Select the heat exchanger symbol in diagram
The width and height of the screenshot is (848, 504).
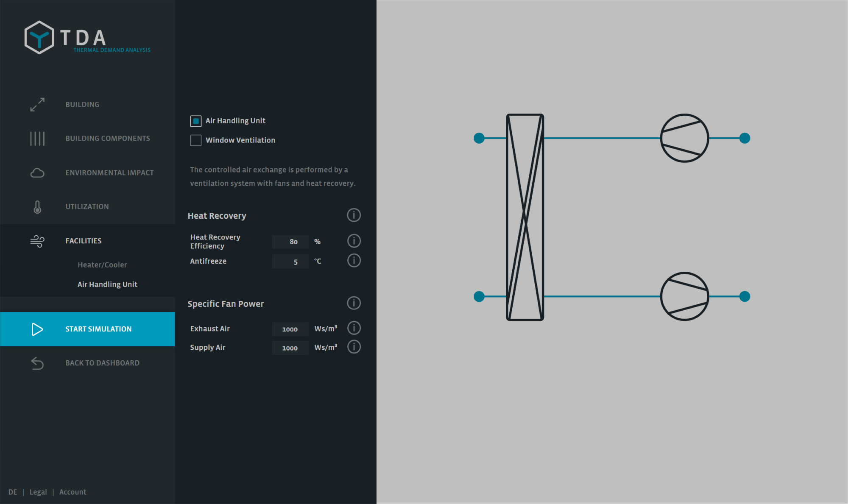[x=525, y=217]
